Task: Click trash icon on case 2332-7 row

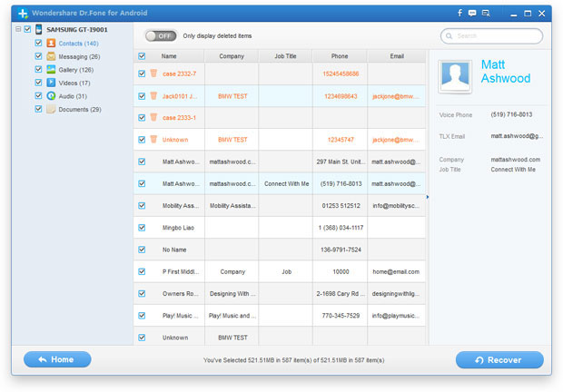Action: tap(153, 73)
